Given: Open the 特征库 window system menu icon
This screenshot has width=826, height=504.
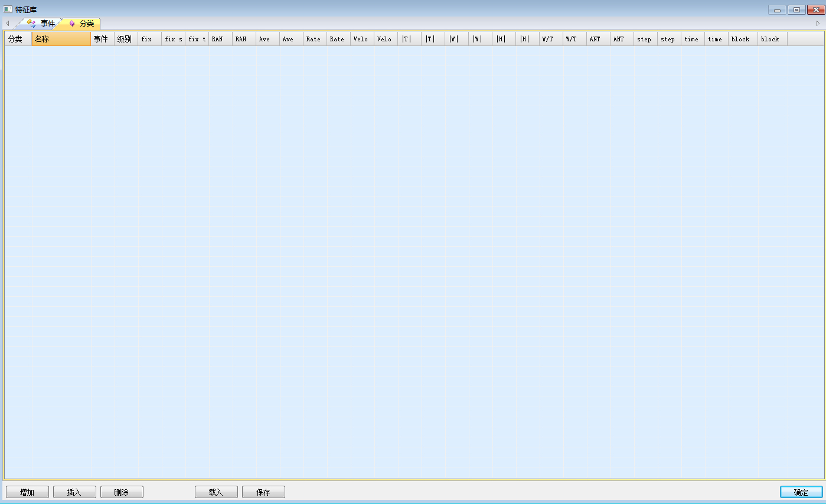Looking at the screenshot, I should [x=8, y=9].
